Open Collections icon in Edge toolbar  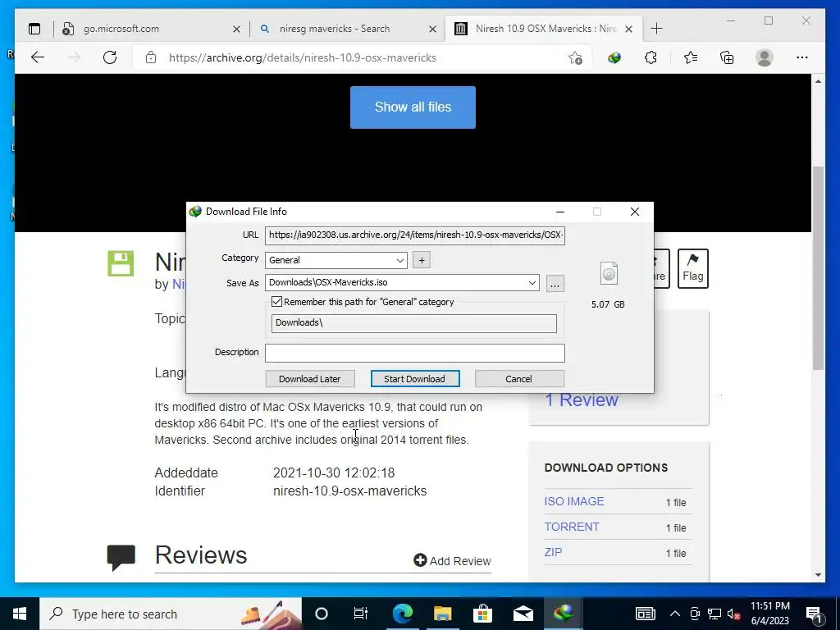point(727,57)
